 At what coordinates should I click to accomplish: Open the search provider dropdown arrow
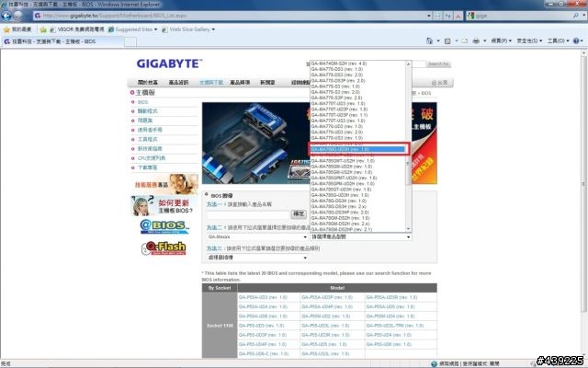584,16
